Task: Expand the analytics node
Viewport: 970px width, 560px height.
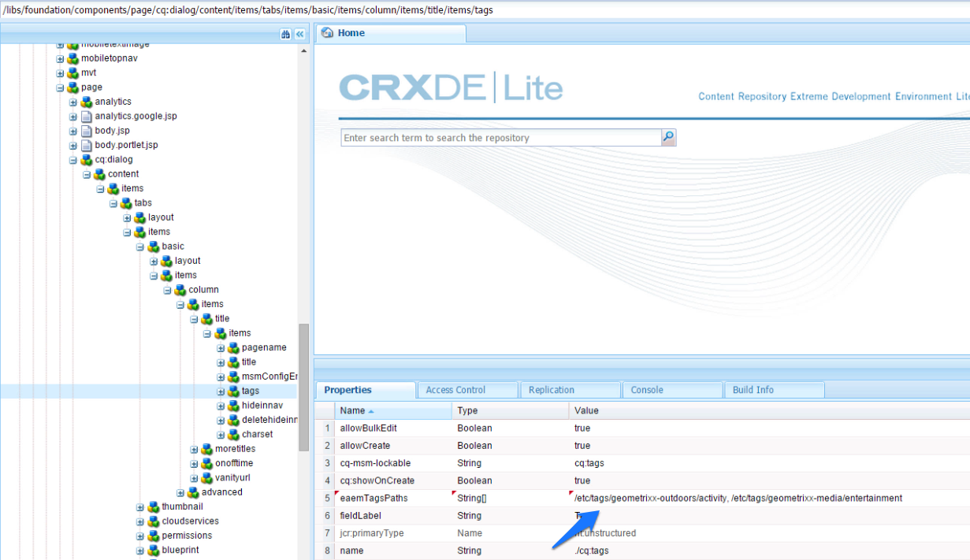Action: (x=73, y=102)
